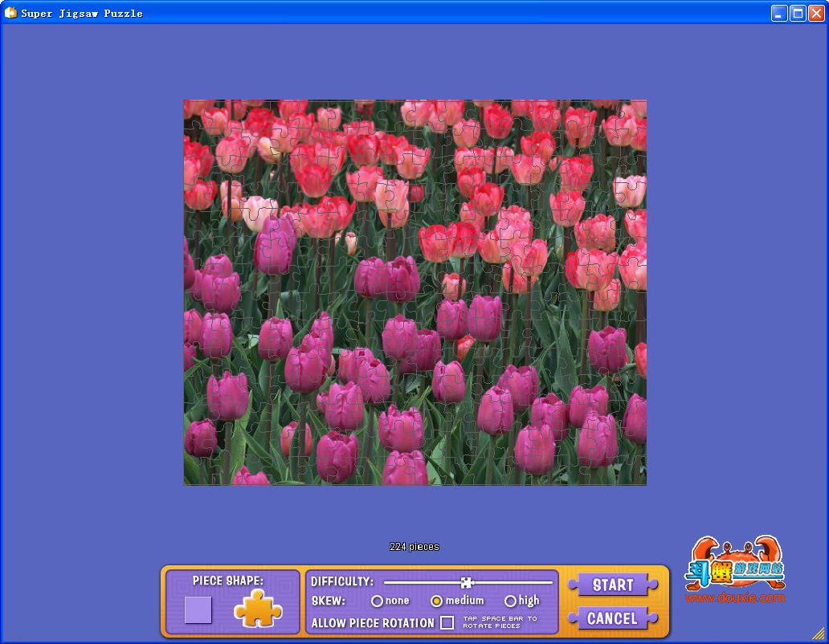Click the left end of the difficulty track
This screenshot has width=829, height=644.
[x=386, y=582]
